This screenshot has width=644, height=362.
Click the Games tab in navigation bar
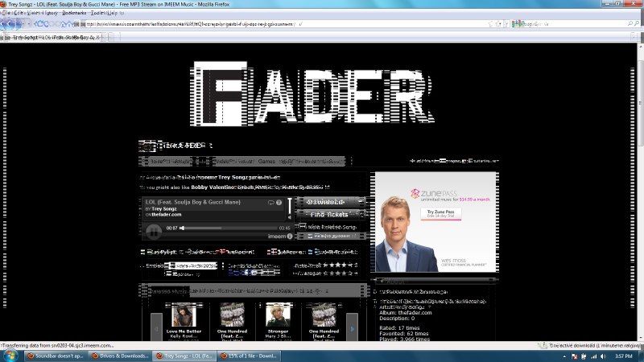click(x=266, y=162)
